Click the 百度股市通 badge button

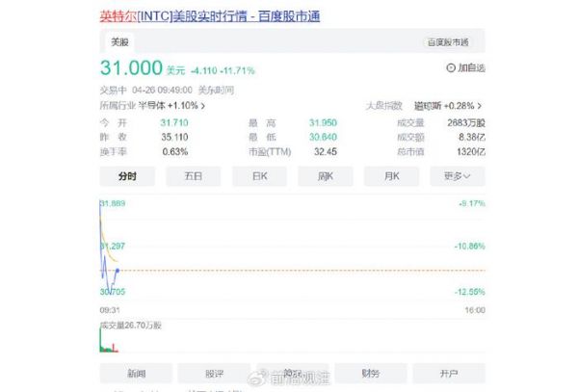(448, 42)
